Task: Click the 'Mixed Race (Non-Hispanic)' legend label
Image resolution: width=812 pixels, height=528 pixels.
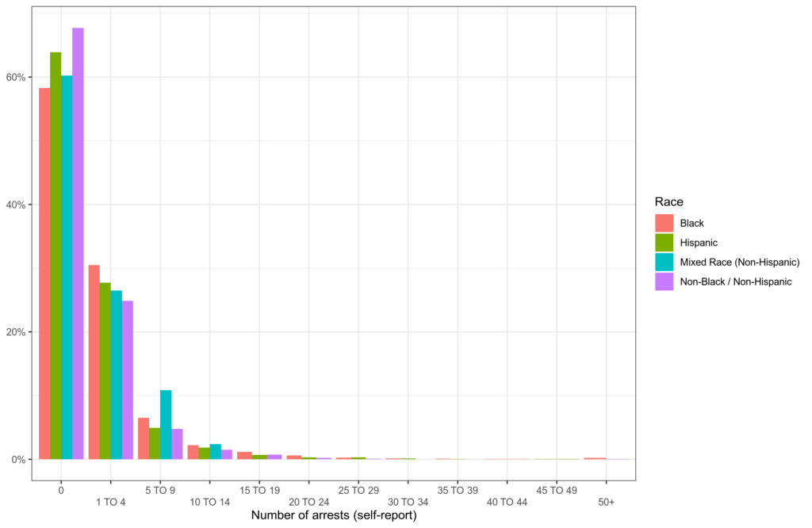Action: click(740, 262)
